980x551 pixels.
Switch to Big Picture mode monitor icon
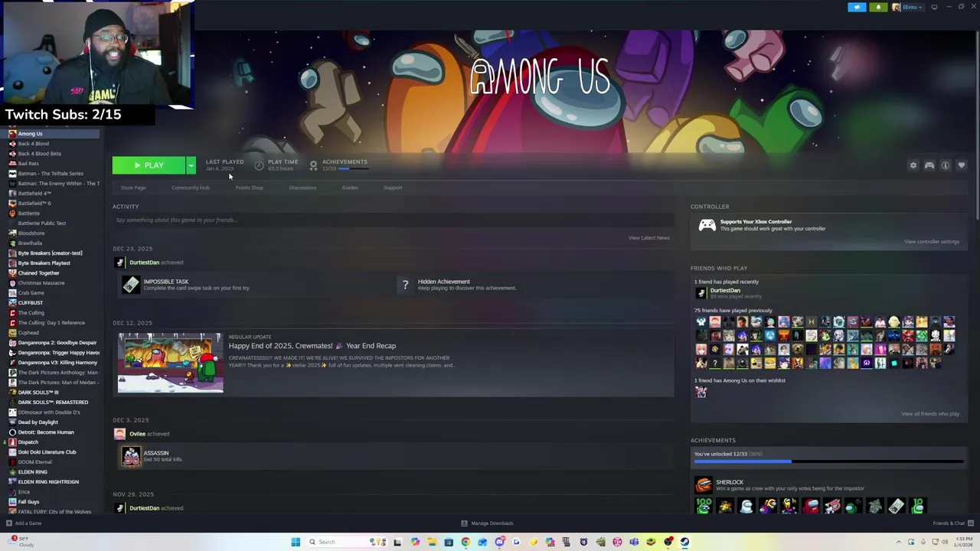click(x=934, y=7)
